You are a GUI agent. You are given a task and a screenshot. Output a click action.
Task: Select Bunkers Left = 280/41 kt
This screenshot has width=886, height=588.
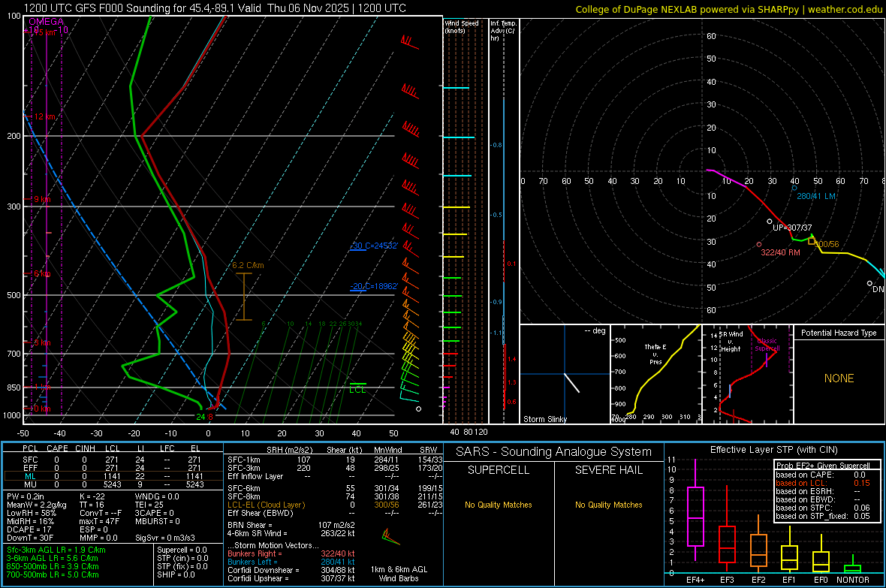pyautogui.click(x=291, y=562)
